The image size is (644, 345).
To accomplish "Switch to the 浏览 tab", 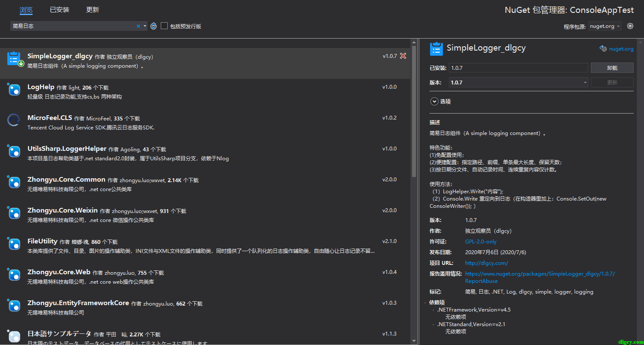I will coord(26,9).
